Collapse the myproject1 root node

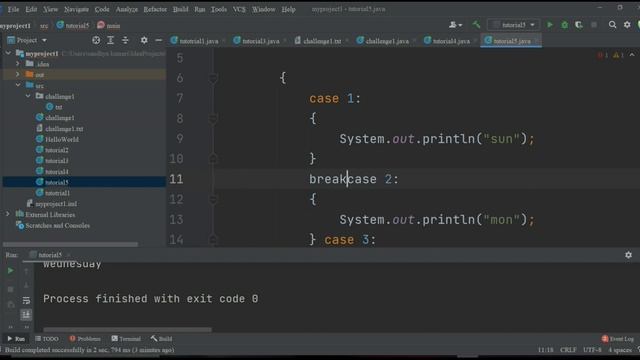click(8, 53)
